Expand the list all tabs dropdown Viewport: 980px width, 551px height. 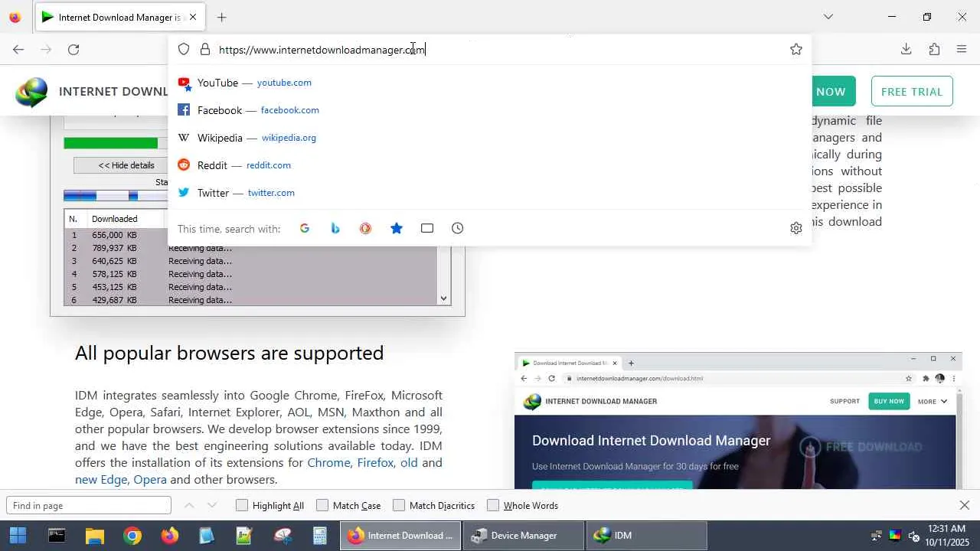[x=828, y=17]
